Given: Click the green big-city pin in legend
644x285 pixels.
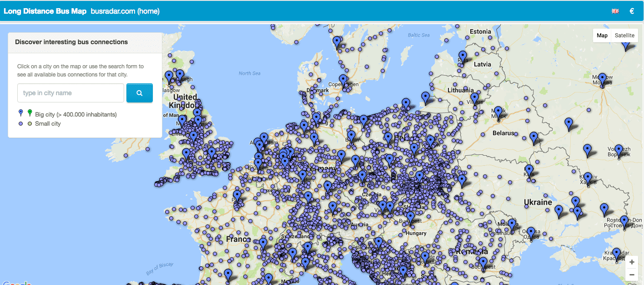Looking at the screenshot, I should click(30, 113).
